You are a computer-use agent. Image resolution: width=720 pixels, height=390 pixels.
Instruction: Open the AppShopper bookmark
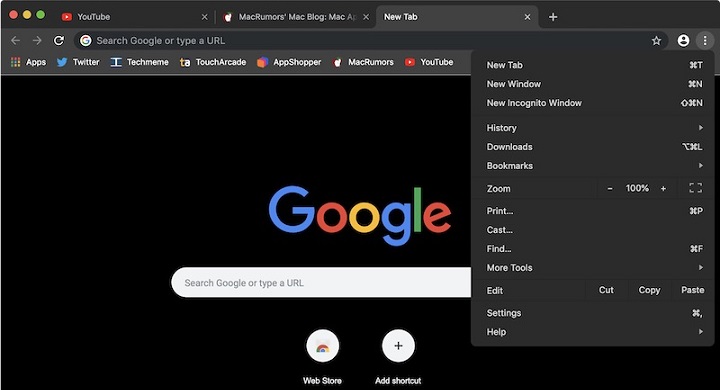click(289, 62)
